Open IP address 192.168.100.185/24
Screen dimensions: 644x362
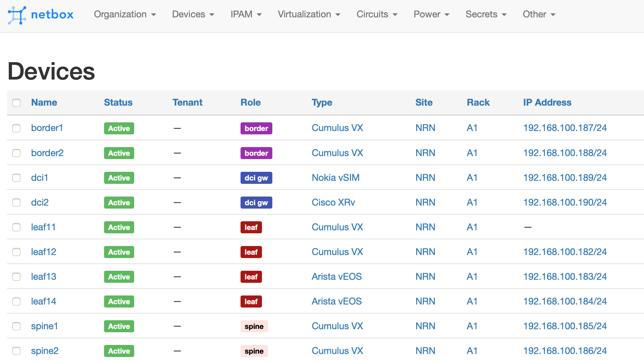565,326
